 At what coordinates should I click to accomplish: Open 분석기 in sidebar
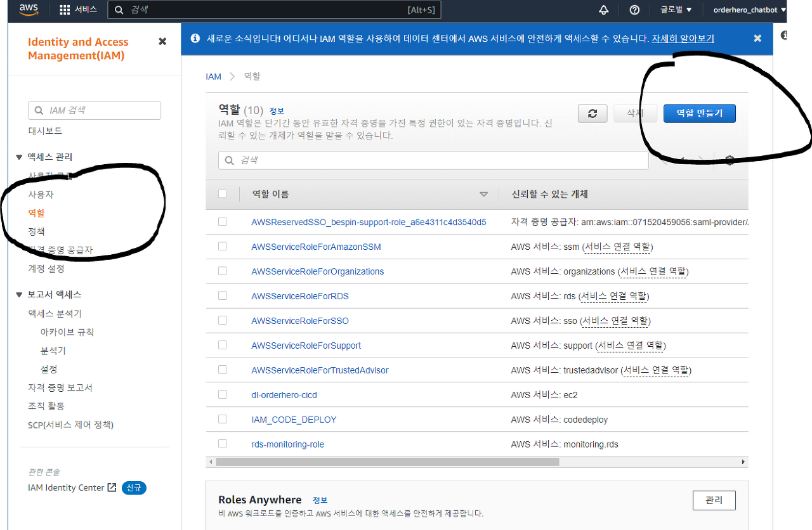[x=53, y=350]
